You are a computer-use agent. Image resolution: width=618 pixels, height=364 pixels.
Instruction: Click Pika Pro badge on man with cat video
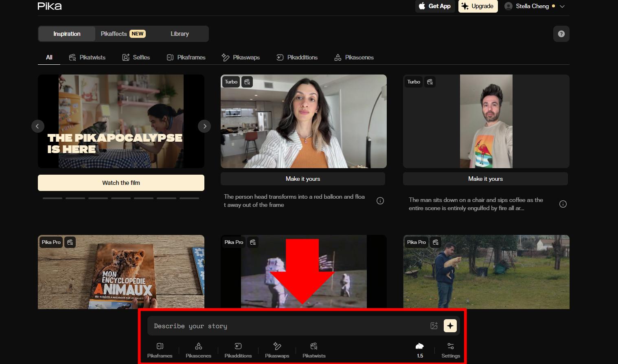click(416, 242)
